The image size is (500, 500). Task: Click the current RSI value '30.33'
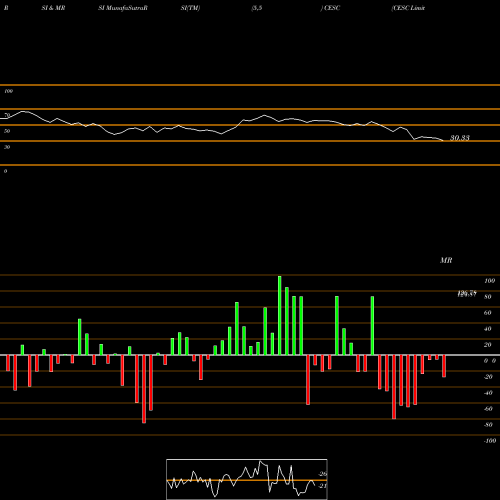[x=460, y=138]
